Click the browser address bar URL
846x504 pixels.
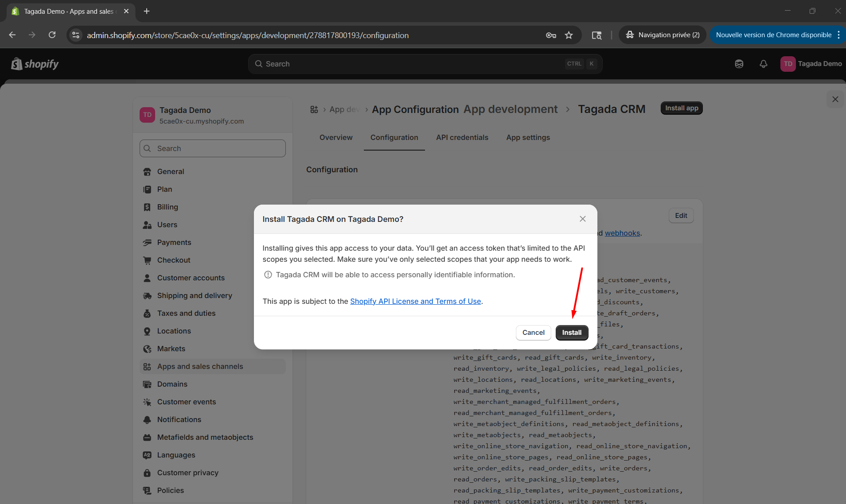pyautogui.click(x=248, y=35)
